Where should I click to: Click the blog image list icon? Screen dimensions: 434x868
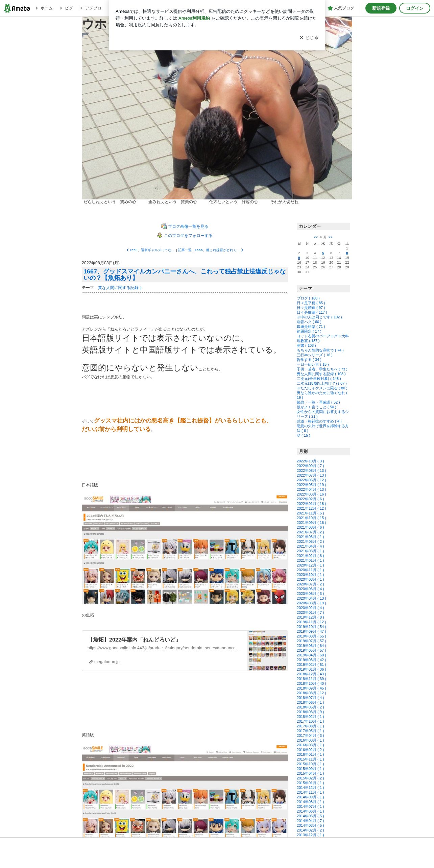tap(164, 226)
